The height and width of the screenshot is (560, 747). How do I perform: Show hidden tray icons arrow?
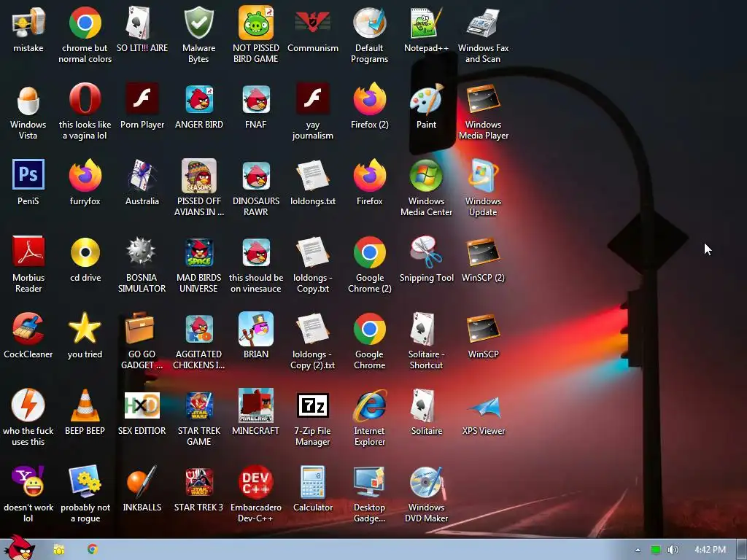pos(638,550)
